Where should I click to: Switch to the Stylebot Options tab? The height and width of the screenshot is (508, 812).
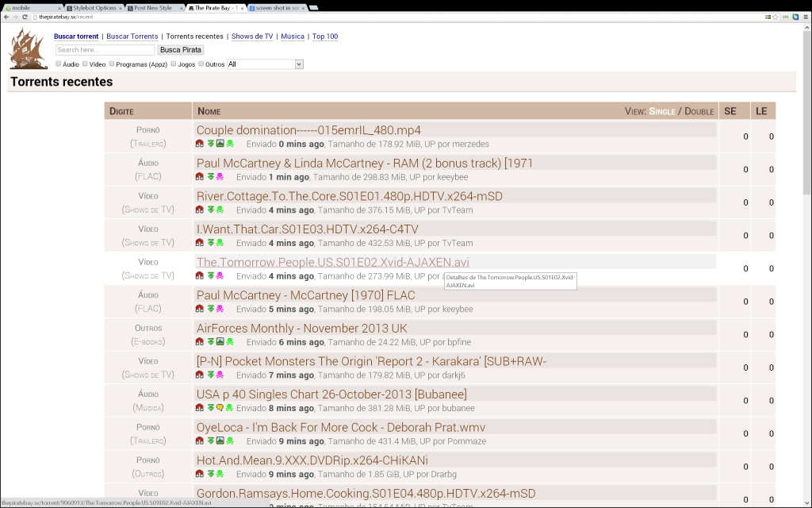[94, 8]
